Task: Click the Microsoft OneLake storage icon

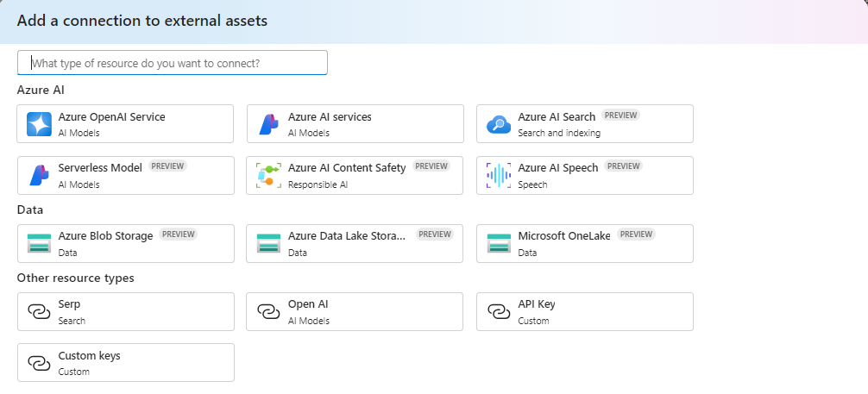Action: pyautogui.click(x=499, y=243)
